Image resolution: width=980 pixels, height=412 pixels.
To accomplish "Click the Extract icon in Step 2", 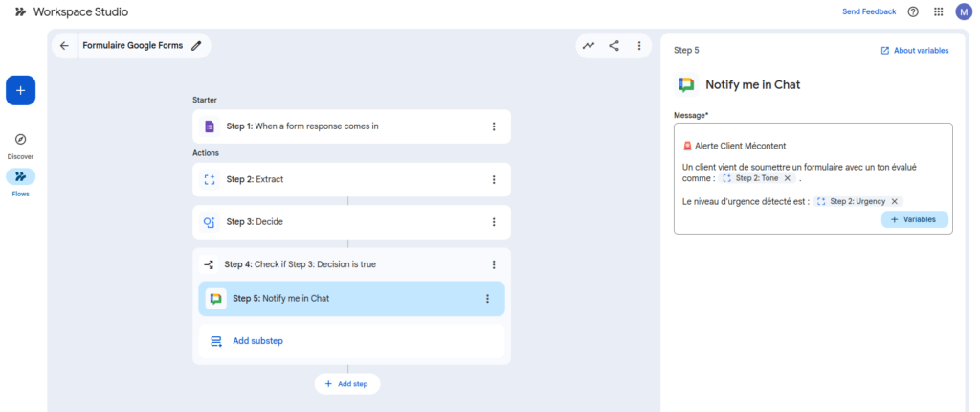I will (210, 180).
